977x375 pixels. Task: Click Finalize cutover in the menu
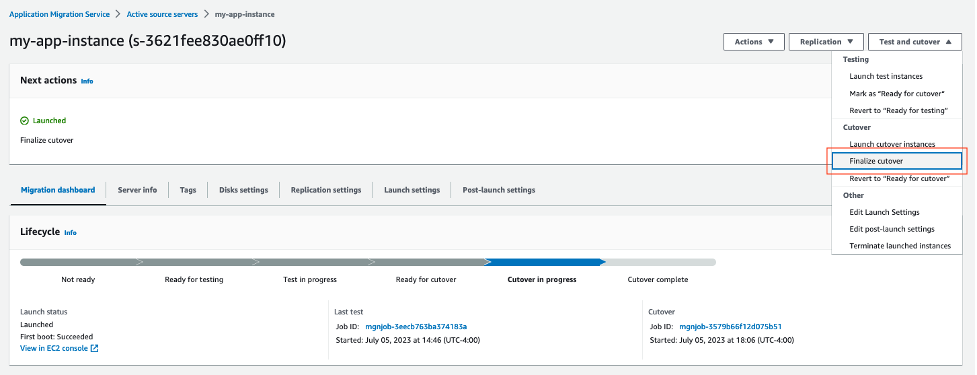pos(897,161)
